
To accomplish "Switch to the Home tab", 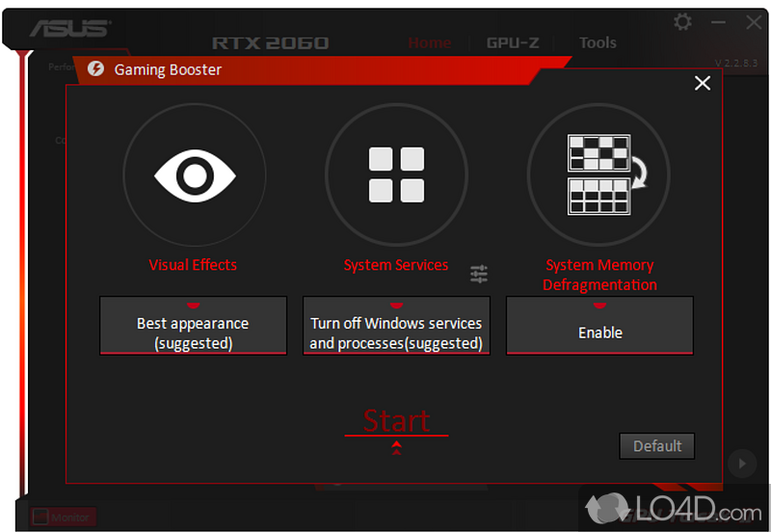I will [x=429, y=42].
